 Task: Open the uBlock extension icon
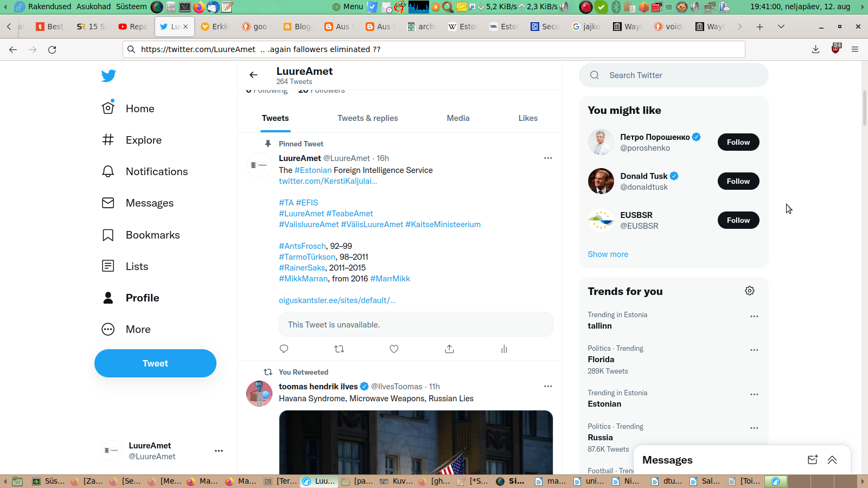click(835, 49)
